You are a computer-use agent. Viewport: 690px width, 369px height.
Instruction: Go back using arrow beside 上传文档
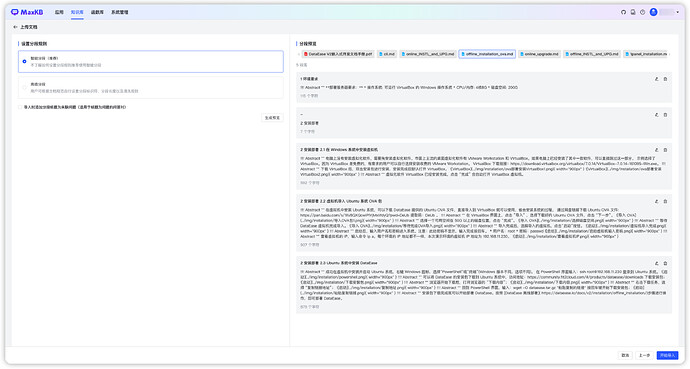point(15,27)
